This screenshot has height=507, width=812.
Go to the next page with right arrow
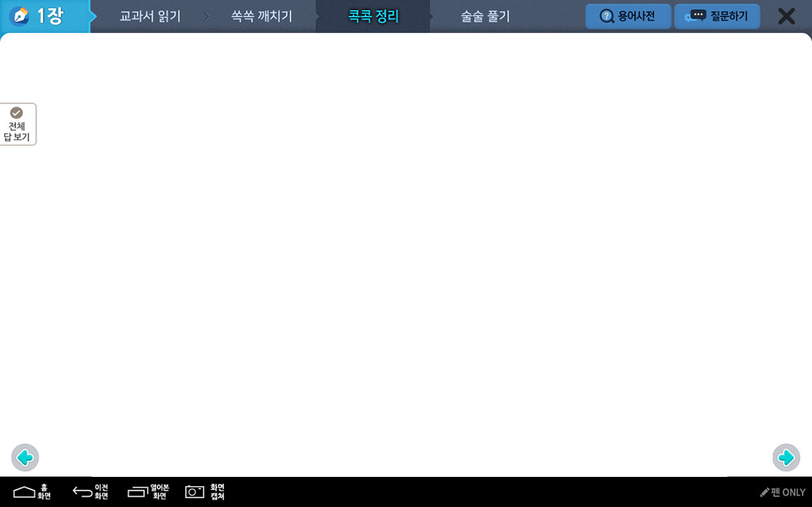coord(786,458)
